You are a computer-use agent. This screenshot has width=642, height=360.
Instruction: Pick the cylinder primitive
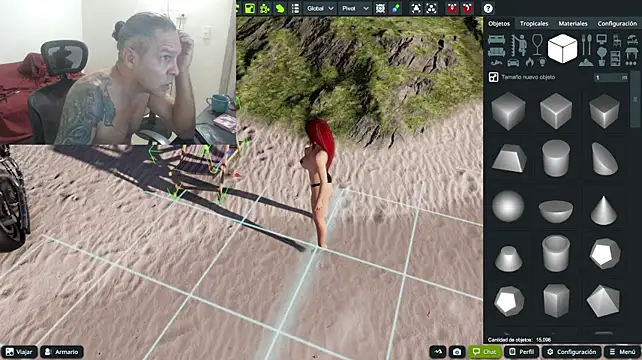point(556,158)
